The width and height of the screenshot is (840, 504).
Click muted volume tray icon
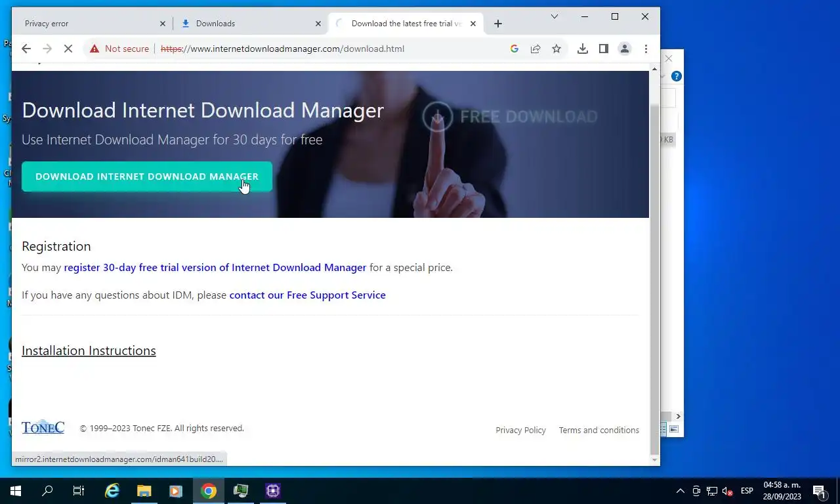727,491
